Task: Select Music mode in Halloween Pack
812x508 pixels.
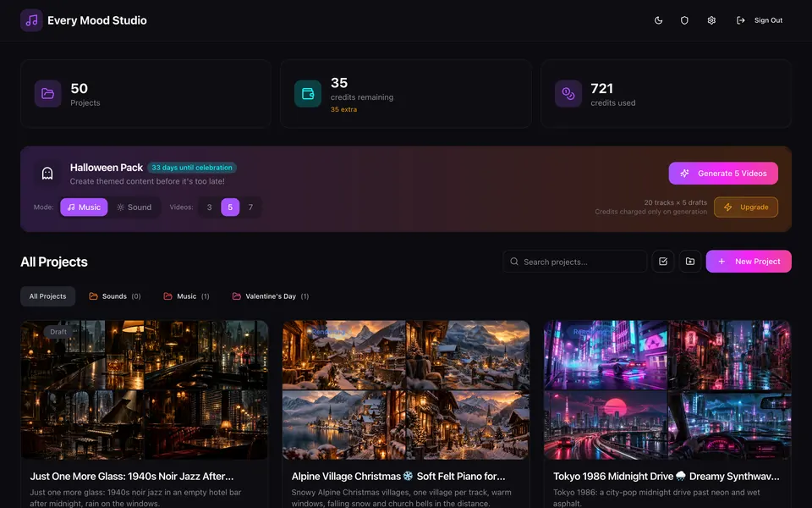Action: [84, 207]
